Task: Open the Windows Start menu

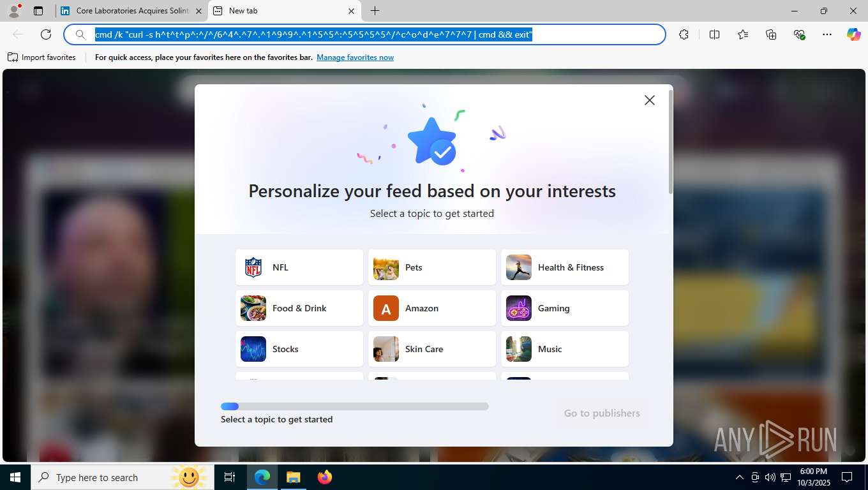Action: pos(15,477)
